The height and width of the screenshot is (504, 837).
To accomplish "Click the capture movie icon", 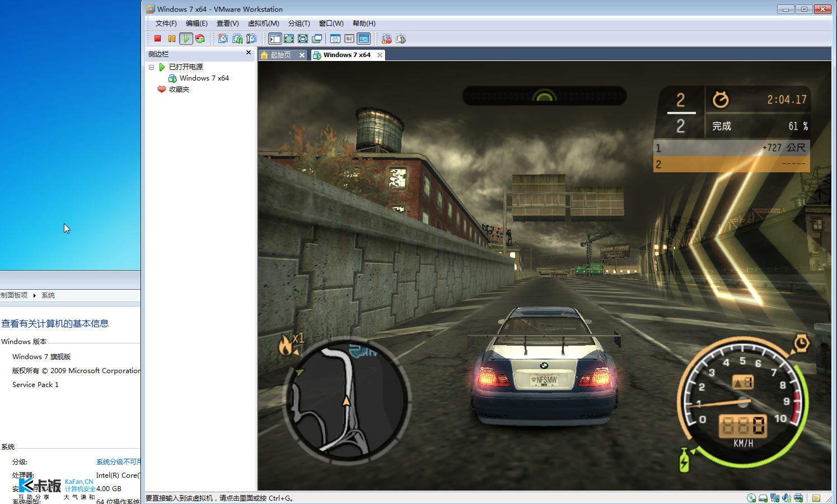I will (401, 39).
